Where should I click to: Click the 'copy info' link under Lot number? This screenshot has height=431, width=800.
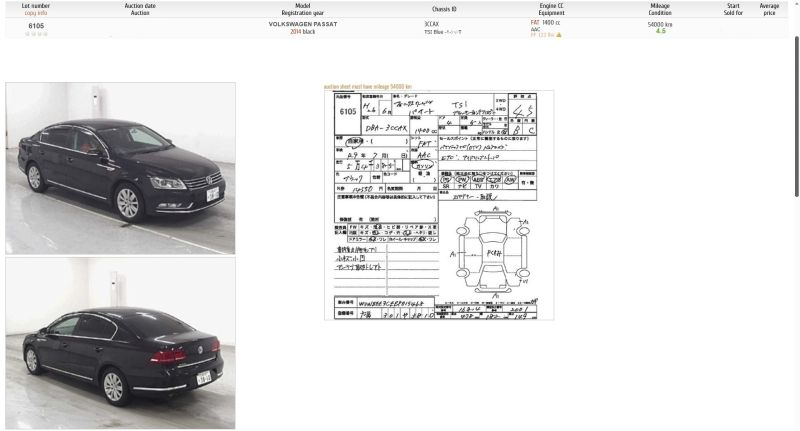(x=36, y=13)
